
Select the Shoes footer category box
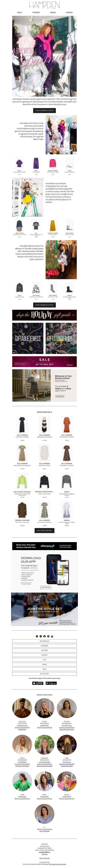44,665
